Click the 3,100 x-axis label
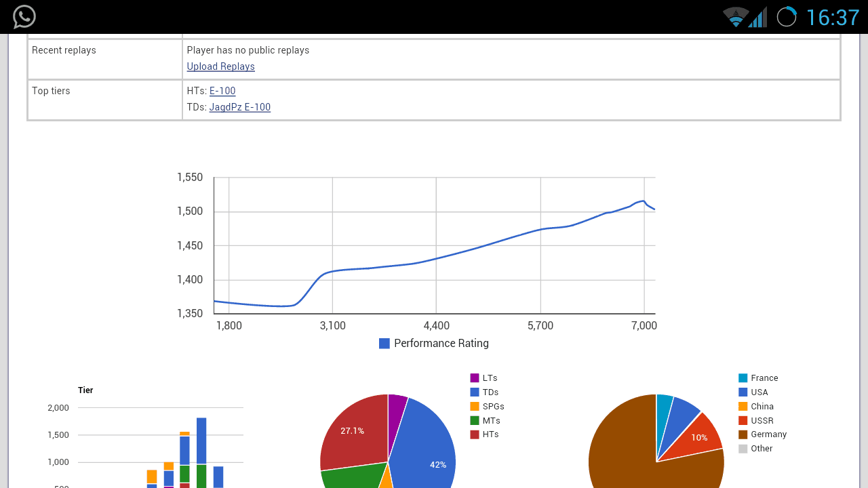The width and height of the screenshot is (868, 488). click(333, 326)
